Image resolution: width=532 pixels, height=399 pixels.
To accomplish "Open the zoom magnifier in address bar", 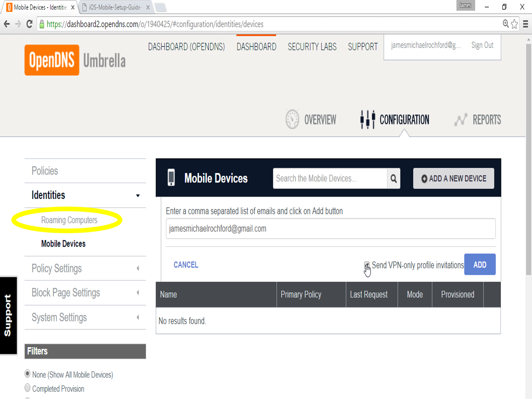I will [506, 24].
